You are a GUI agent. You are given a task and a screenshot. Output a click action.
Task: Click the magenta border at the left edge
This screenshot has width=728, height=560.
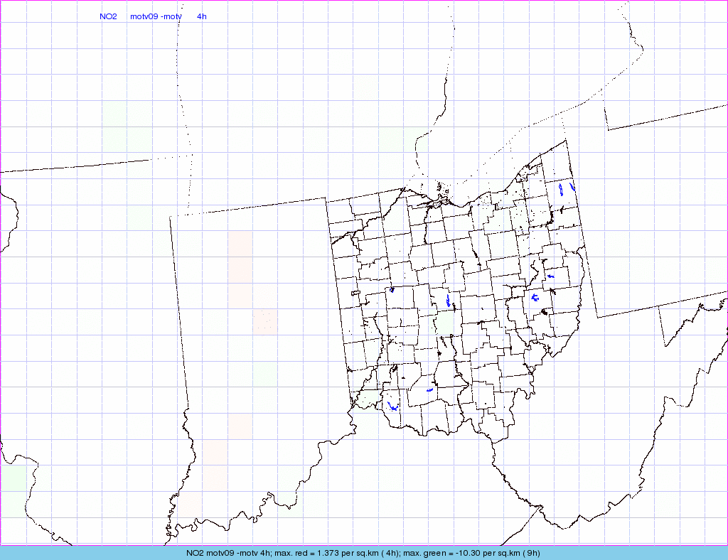[1, 284]
